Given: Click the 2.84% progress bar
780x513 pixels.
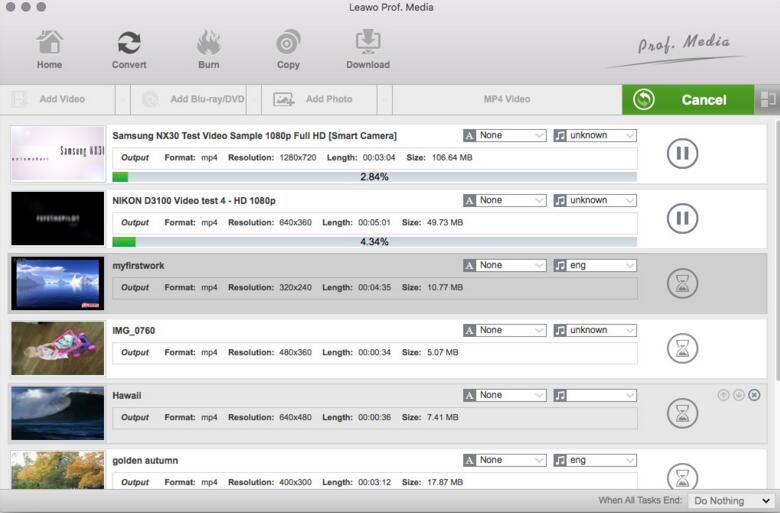Looking at the screenshot, I should pyautogui.click(x=375, y=177).
